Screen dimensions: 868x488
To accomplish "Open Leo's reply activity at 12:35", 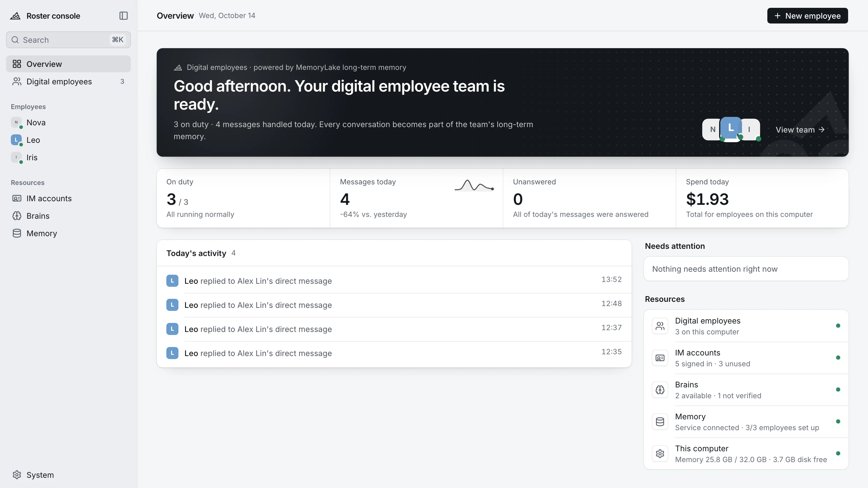I will click(394, 353).
